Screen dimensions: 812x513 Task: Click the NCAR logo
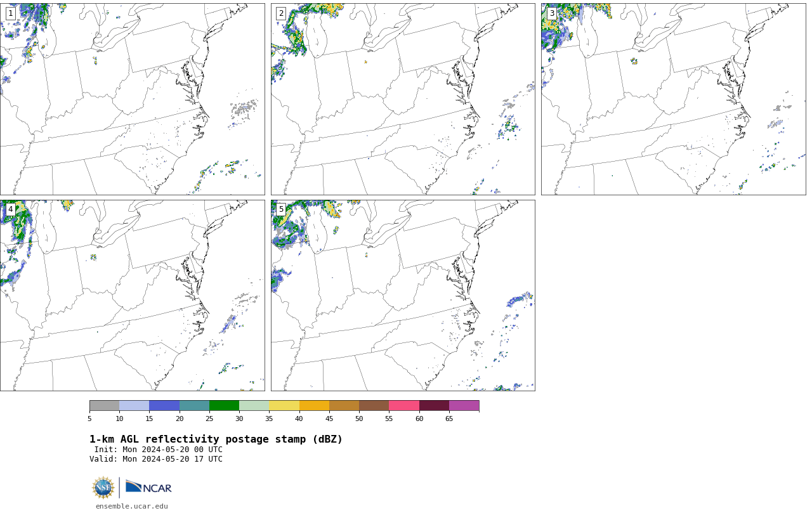148,487
